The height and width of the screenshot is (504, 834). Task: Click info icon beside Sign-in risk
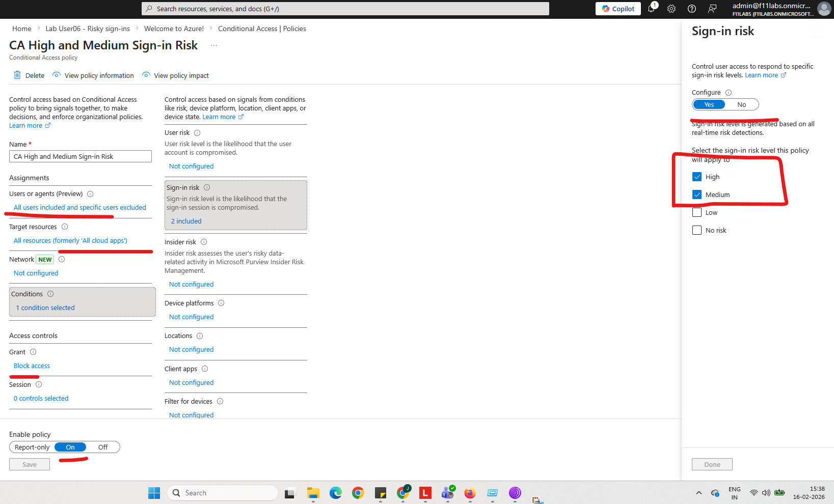(x=207, y=187)
